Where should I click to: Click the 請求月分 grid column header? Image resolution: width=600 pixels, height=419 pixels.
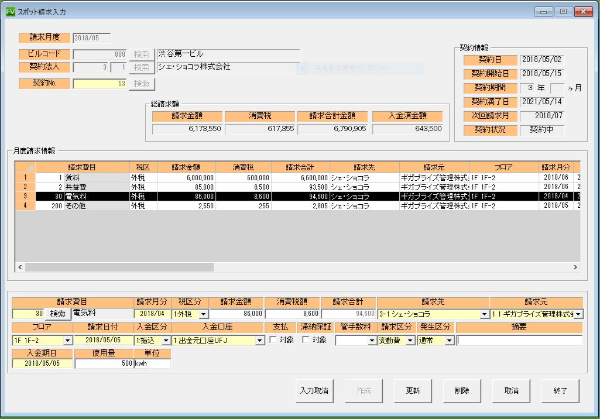556,167
